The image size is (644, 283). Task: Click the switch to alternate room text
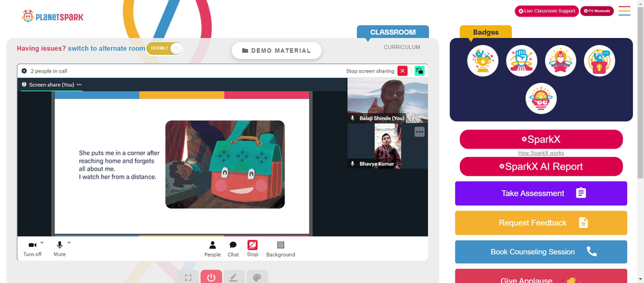[x=106, y=48]
